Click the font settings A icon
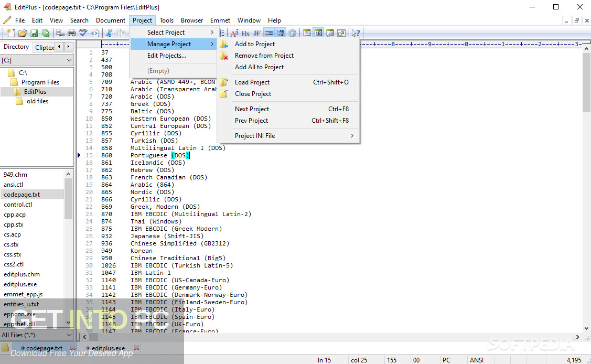 click(x=234, y=33)
